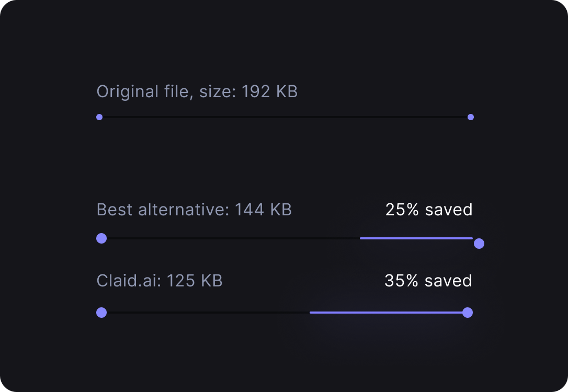The width and height of the screenshot is (568, 392).
Task: Click dark unfilled portion of Best alternative track
Action: tap(233, 238)
